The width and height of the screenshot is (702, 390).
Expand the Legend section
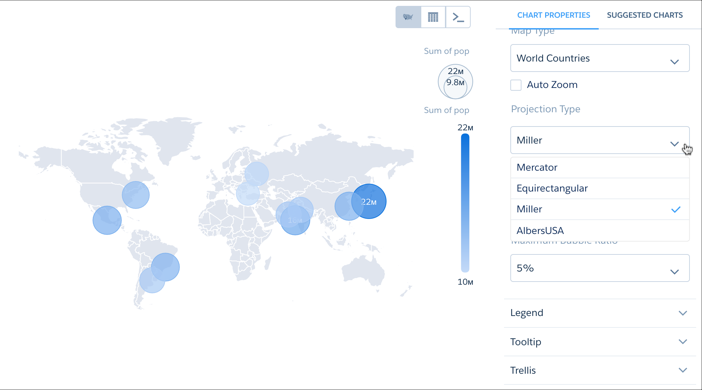coord(599,313)
